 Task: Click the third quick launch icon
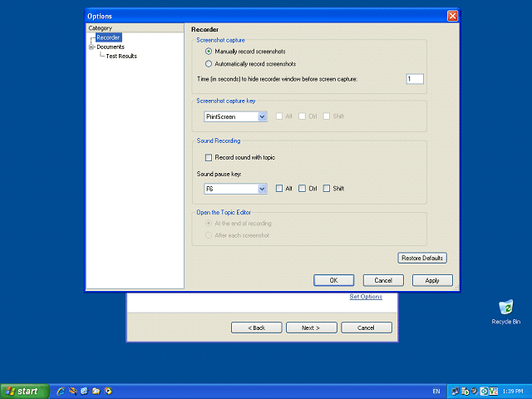tap(85, 391)
